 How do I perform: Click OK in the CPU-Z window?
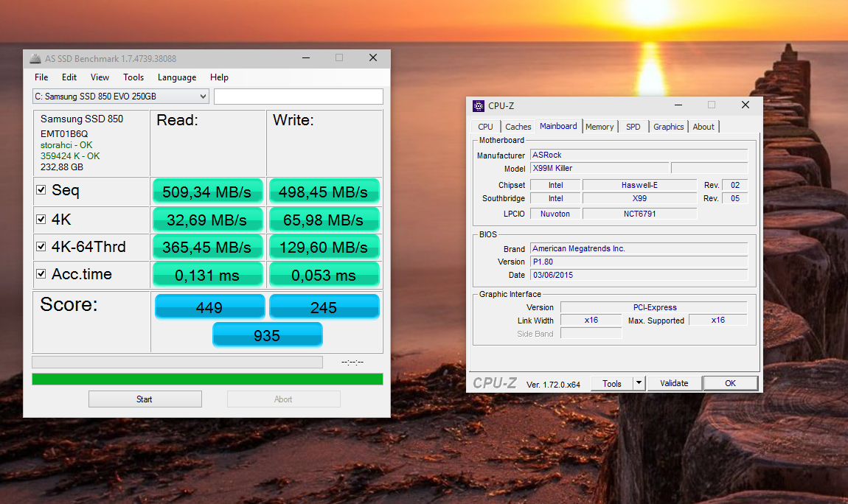(730, 383)
